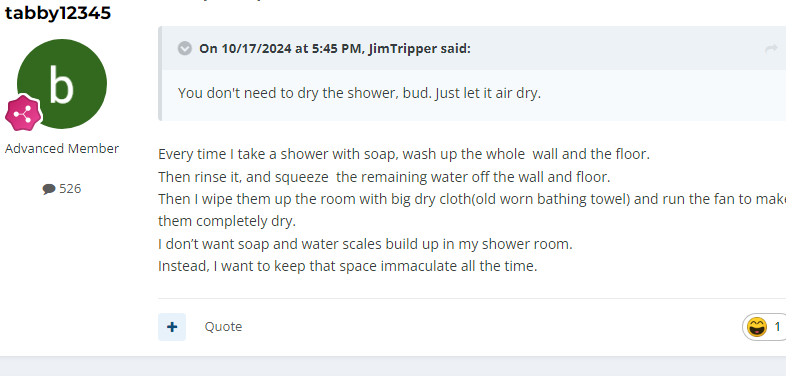The image size is (786, 380).
Task: Click the laughing emoji reaction icon
Action: point(756,327)
